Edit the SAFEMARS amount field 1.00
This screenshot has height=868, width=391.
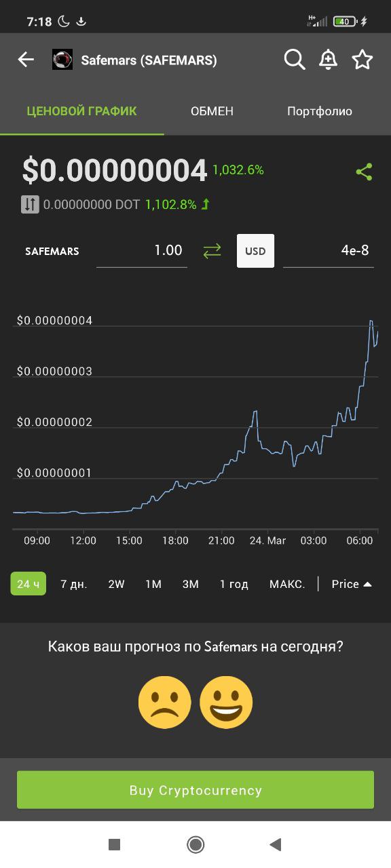pyautogui.click(x=142, y=251)
